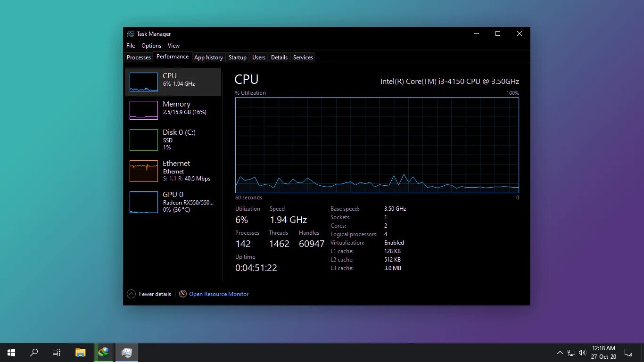The height and width of the screenshot is (362, 644).
Task: Show hidden system tray icons
Action: tap(560, 352)
